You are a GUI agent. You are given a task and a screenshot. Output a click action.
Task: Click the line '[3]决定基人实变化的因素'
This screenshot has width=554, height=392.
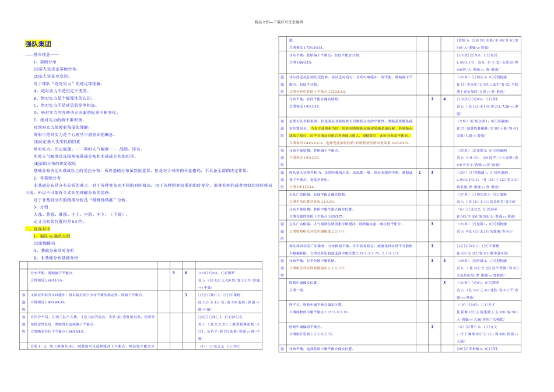click(57, 141)
